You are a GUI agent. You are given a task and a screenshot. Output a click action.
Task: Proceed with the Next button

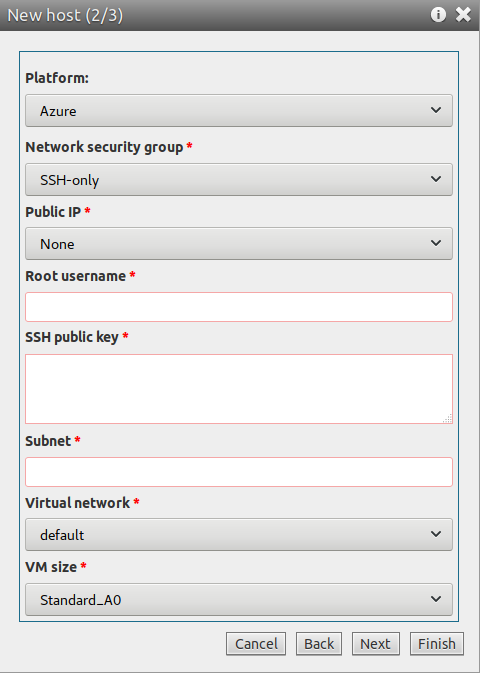(376, 644)
